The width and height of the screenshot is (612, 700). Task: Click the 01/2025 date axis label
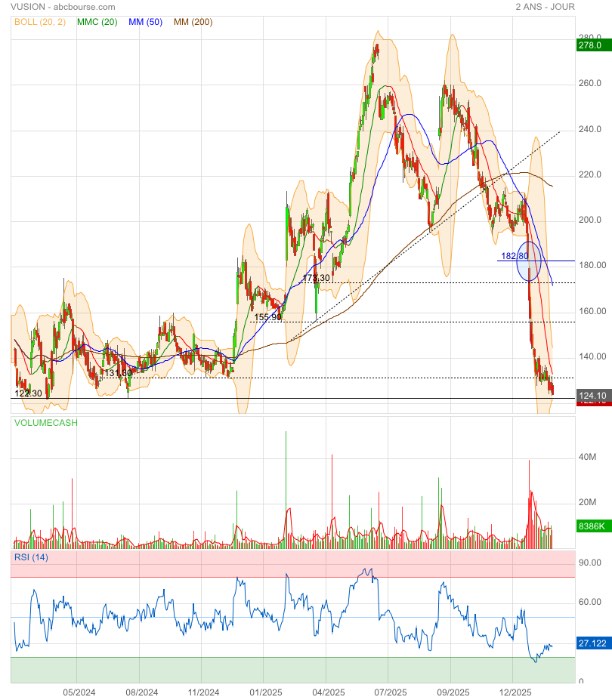(266, 692)
